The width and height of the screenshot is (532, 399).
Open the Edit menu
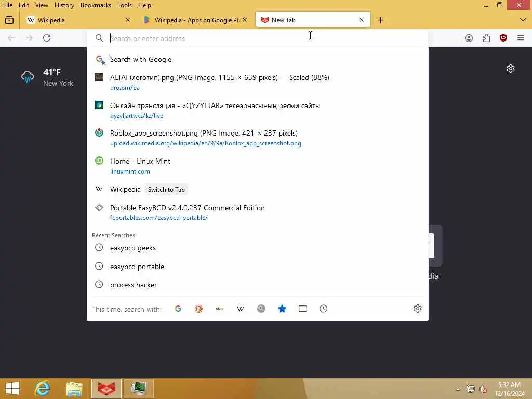[23, 5]
